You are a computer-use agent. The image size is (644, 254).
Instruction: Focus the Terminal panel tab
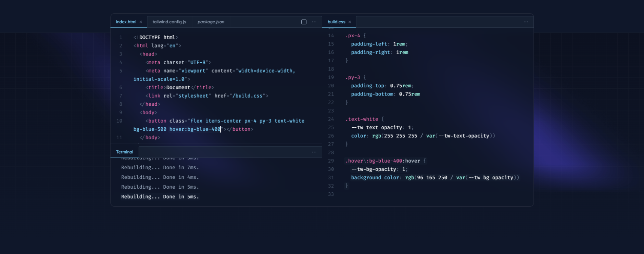(124, 152)
